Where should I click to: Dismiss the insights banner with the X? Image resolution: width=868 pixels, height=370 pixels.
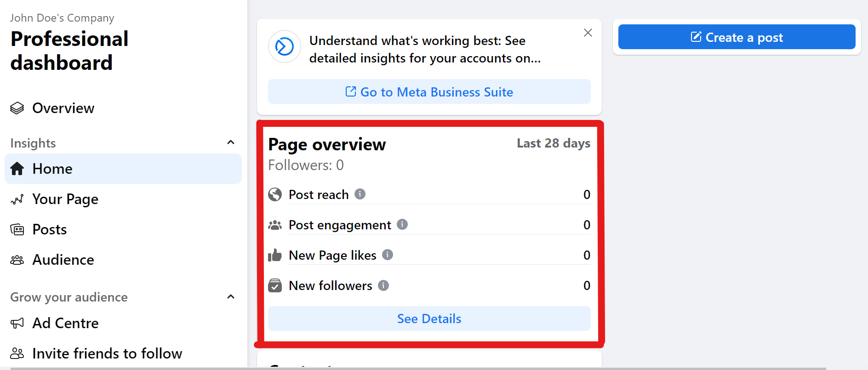588,33
